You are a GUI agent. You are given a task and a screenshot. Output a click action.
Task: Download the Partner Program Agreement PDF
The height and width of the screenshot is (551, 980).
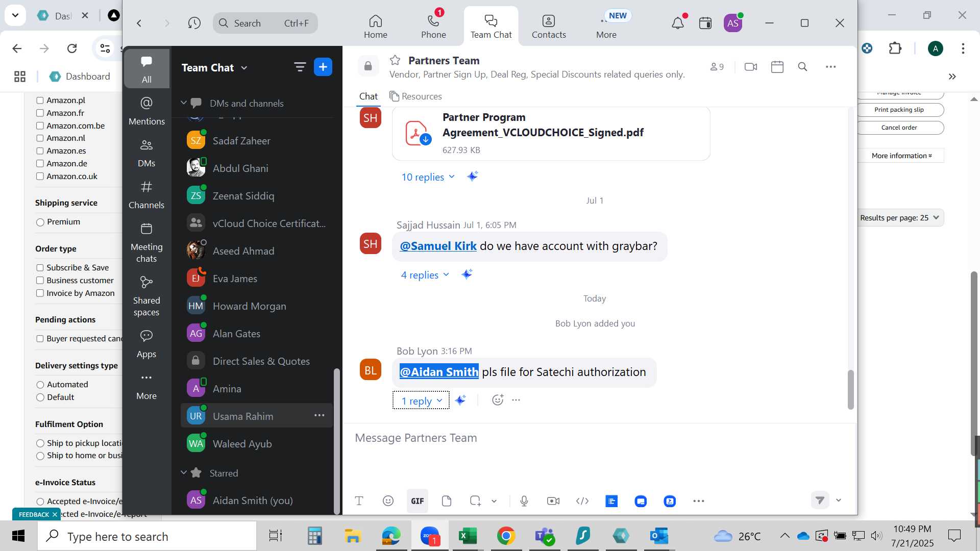click(x=425, y=139)
